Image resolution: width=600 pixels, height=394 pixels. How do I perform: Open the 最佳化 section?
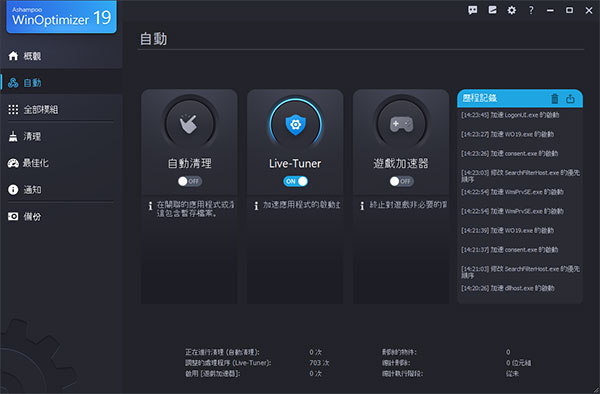61,163
